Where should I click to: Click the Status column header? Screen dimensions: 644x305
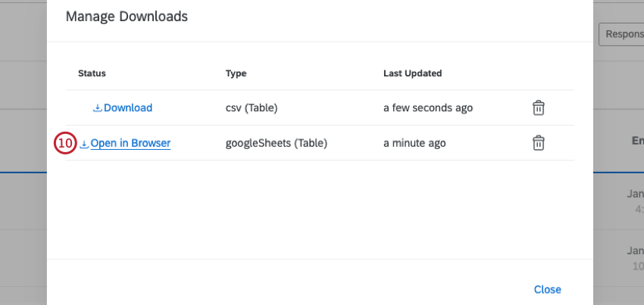92,73
